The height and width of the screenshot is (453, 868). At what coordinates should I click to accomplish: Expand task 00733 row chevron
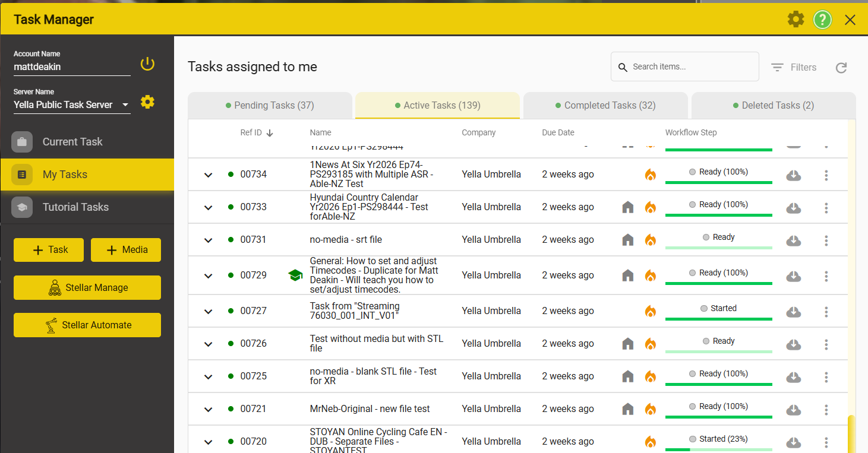pyautogui.click(x=208, y=207)
